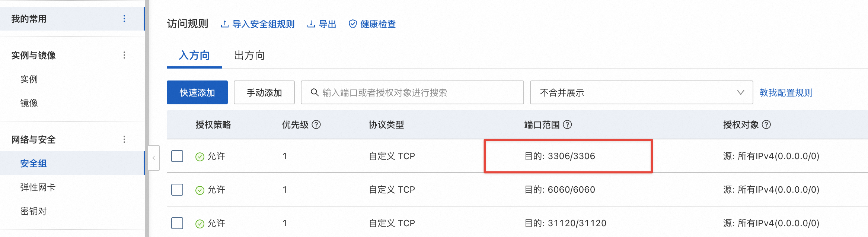Screen dimensions: 868x237
Task: Open the 教我配置规则 link
Action: pyautogui.click(x=786, y=93)
